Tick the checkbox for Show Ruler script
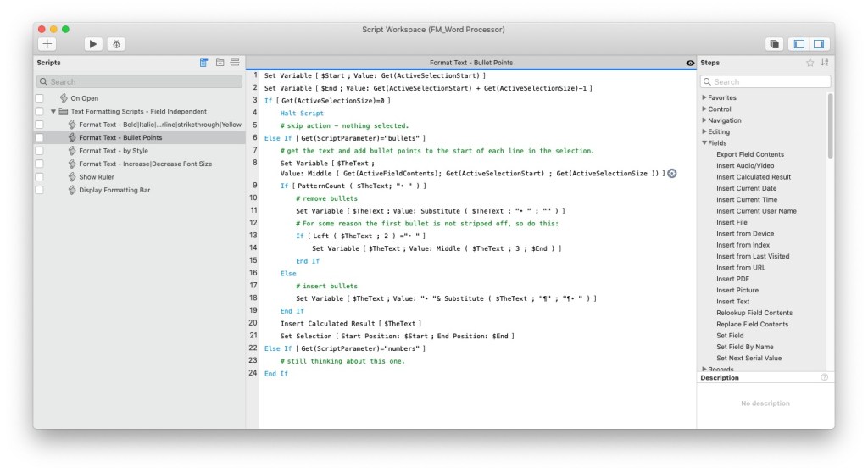 (x=39, y=177)
